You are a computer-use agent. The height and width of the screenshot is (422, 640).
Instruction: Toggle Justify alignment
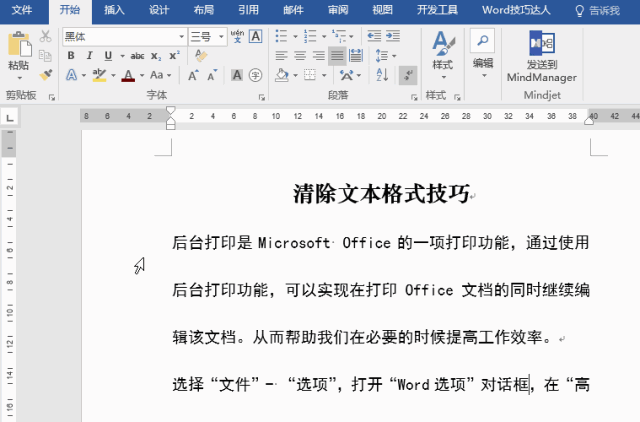(x=337, y=56)
